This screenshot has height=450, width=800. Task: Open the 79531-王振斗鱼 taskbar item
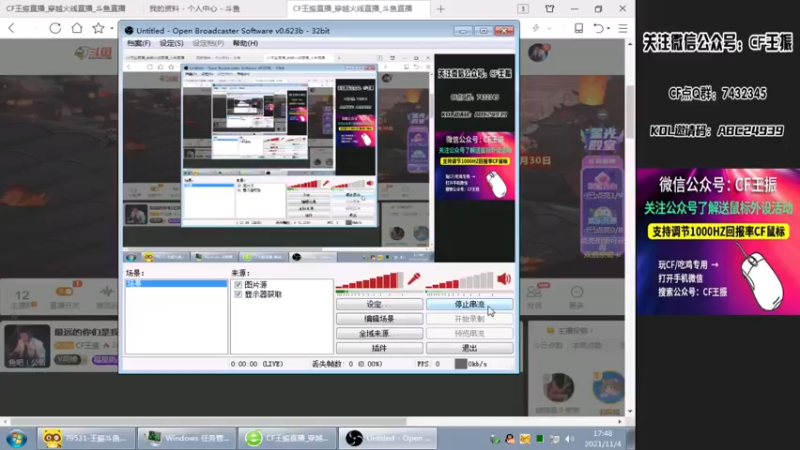point(86,438)
